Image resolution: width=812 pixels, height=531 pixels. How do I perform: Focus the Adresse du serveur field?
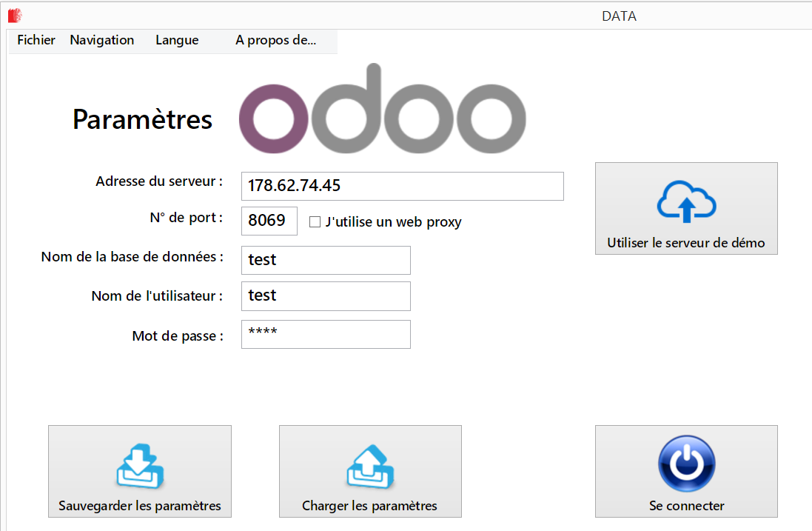click(403, 186)
